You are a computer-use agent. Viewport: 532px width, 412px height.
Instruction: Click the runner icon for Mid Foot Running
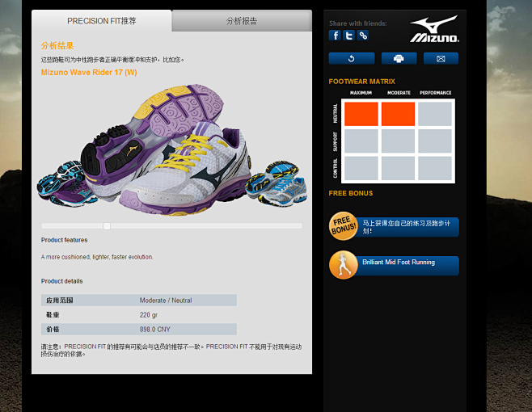pyautogui.click(x=343, y=265)
